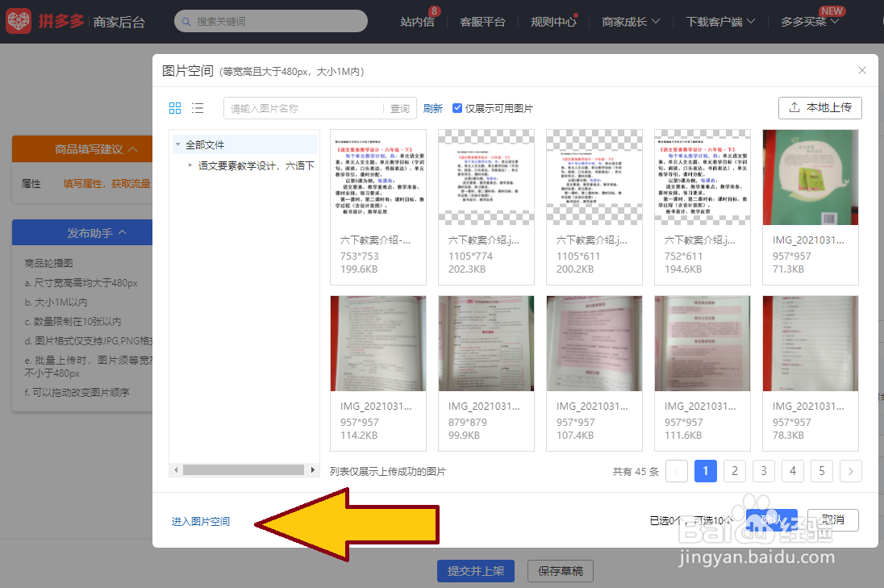Viewport: 884px width, 588px height.
Task: Go to 规则中心 in the navigation bar
Action: coord(553,22)
